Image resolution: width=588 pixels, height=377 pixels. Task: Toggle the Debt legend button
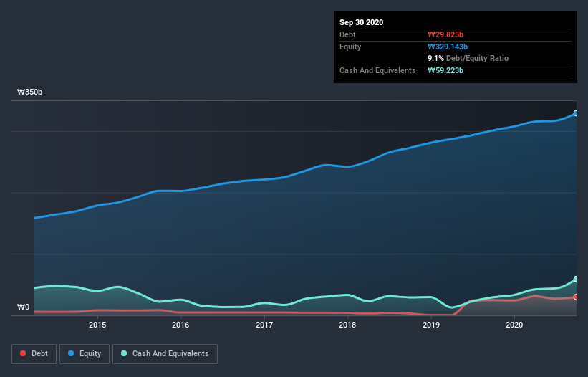34,354
